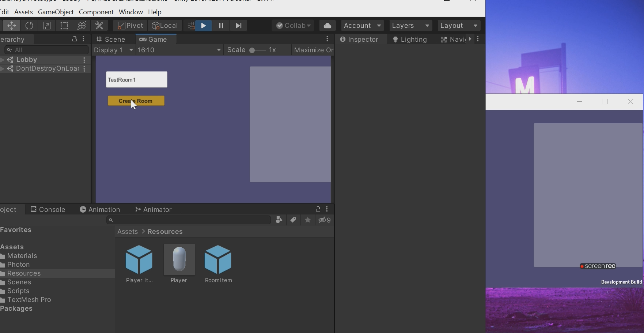Toggle Pivot handle position
This screenshot has width=644, height=333.
click(x=130, y=26)
